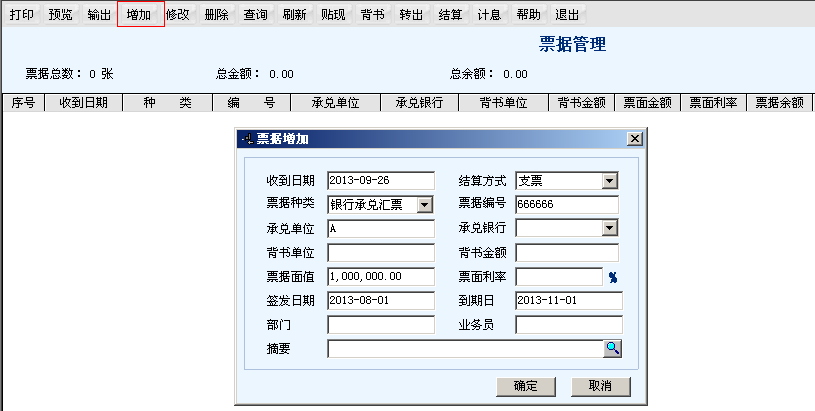Click the magnifier icon beside 摘要 field

[612, 349]
